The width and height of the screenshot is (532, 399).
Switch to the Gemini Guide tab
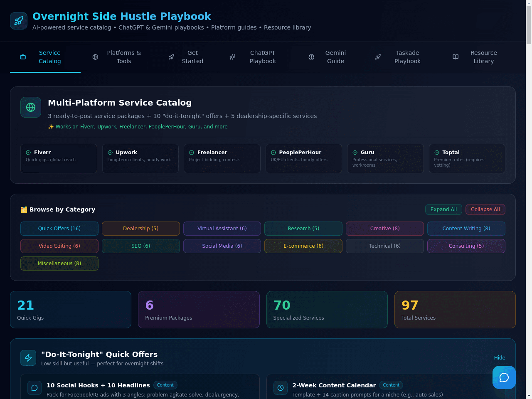click(x=328, y=57)
